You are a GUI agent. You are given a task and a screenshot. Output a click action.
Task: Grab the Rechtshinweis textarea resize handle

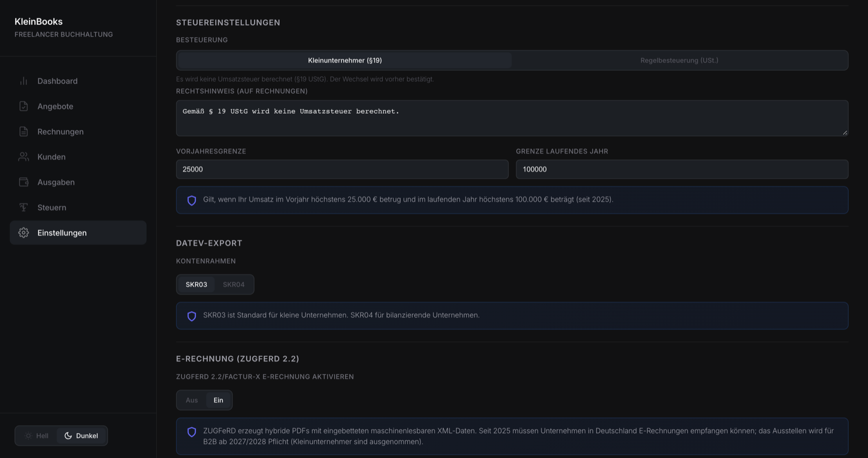(845, 133)
